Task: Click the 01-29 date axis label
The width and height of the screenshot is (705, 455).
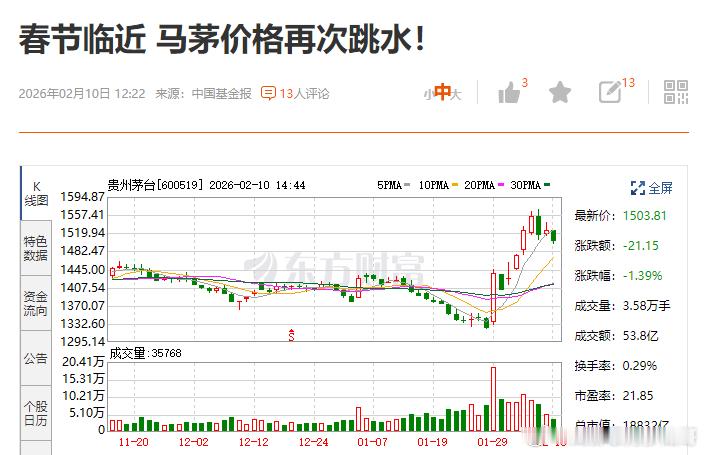Action: [x=492, y=442]
